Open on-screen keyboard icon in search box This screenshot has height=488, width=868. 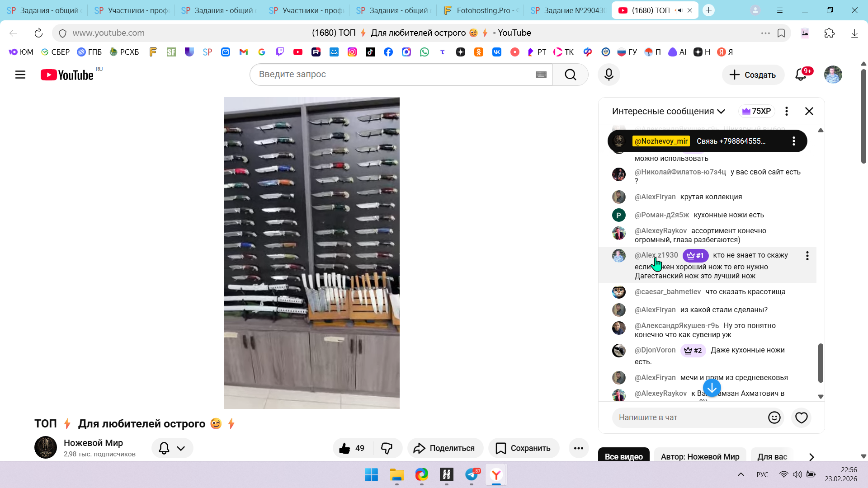coord(541,75)
